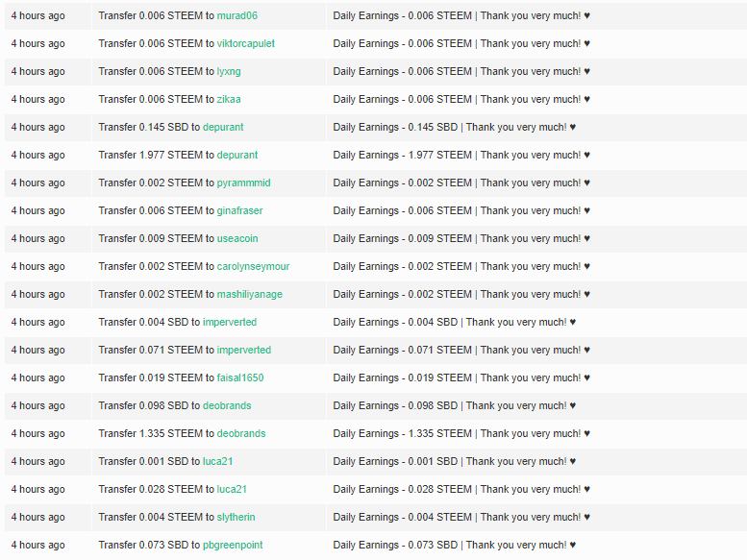Image resolution: width=747 pixels, height=560 pixels.
Task: Click 'Transfer 0.009 STEEM to' text in useacoin row
Action: pyautogui.click(x=157, y=238)
